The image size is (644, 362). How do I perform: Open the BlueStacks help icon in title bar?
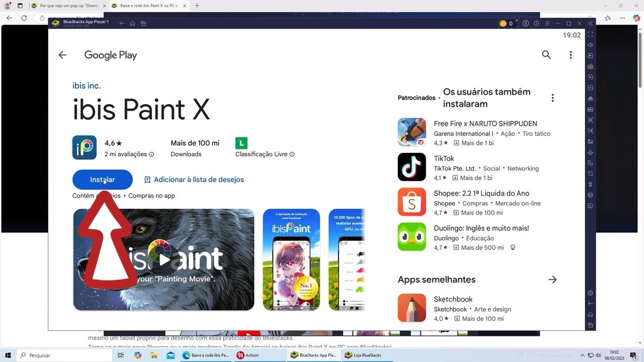click(x=536, y=23)
